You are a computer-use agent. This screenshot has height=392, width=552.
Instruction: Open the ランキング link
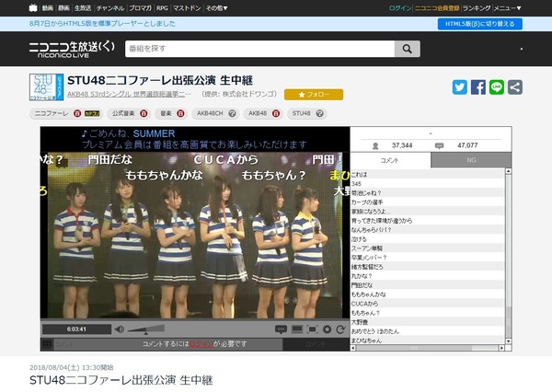pos(477,7)
